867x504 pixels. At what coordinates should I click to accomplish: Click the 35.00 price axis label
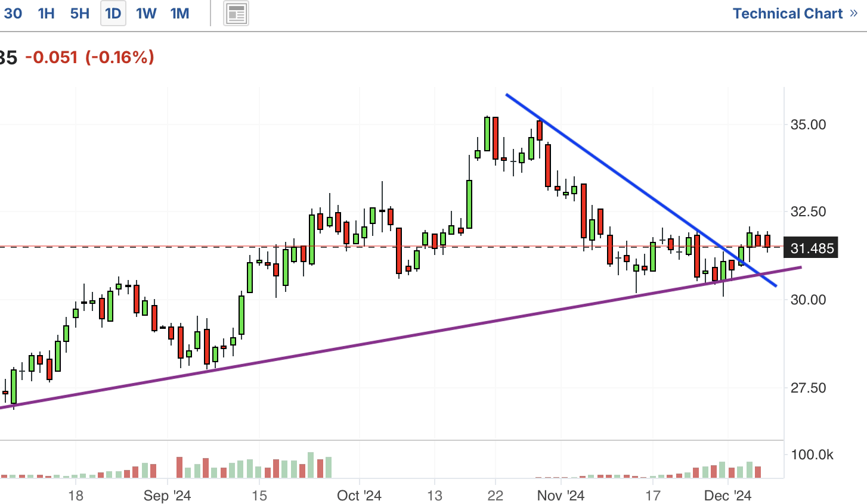(808, 125)
